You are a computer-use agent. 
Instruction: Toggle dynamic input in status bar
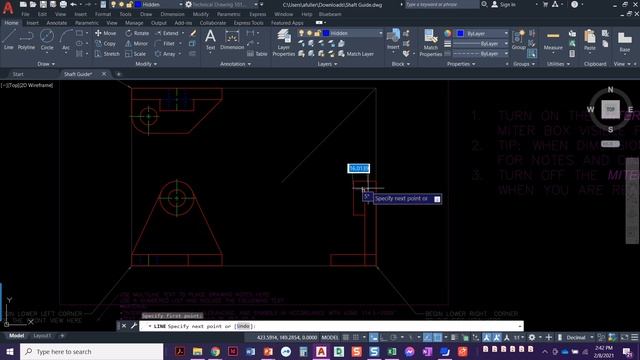tap(373, 338)
